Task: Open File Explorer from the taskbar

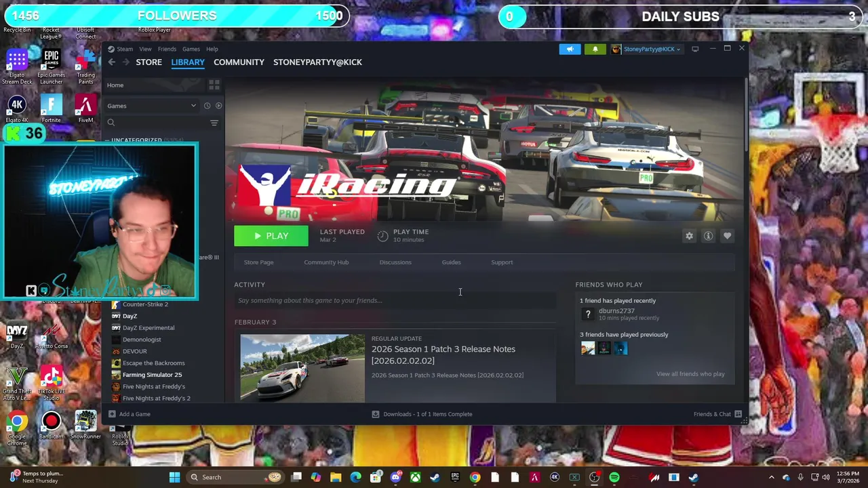Action: (x=336, y=478)
